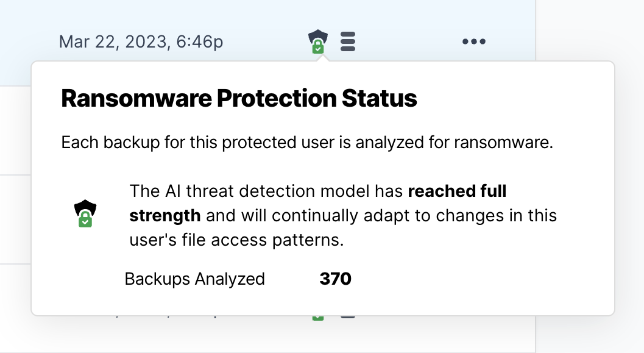Click the Ransomware Protection Status heading
644x353 pixels.
[x=239, y=98]
